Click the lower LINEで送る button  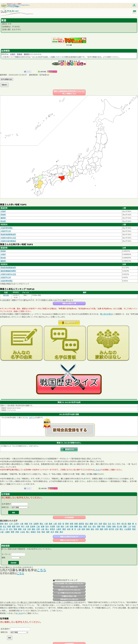[43, 488]
